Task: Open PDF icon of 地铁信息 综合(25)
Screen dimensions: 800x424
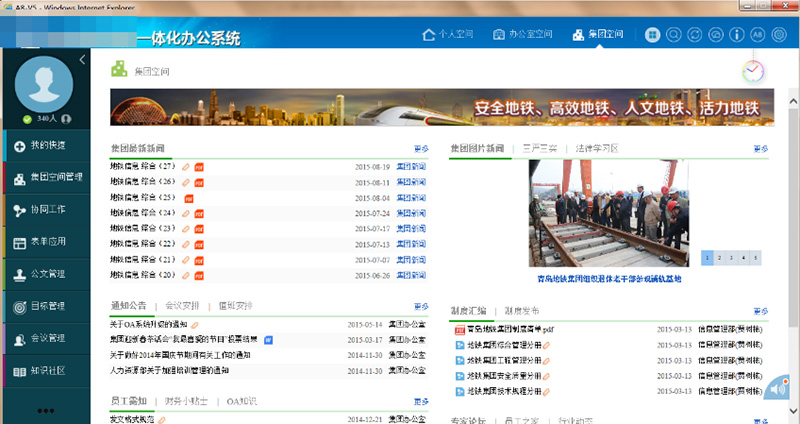Action: tap(189, 198)
